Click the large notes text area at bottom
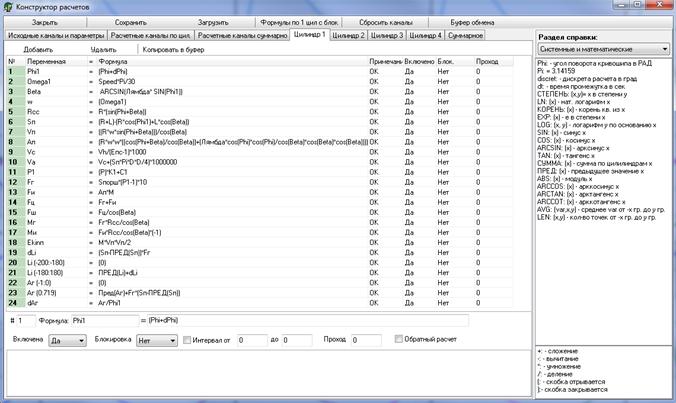Viewport: 676px width, 403px height. [269, 373]
